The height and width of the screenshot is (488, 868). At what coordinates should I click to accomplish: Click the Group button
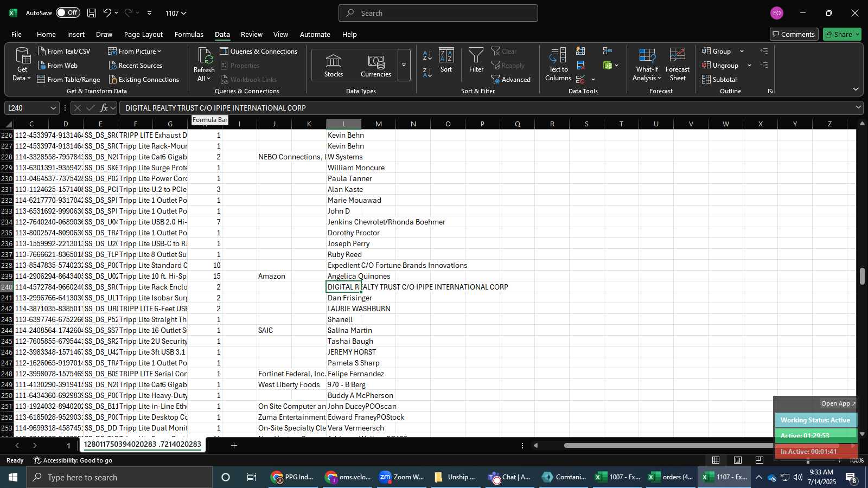point(716,51)
